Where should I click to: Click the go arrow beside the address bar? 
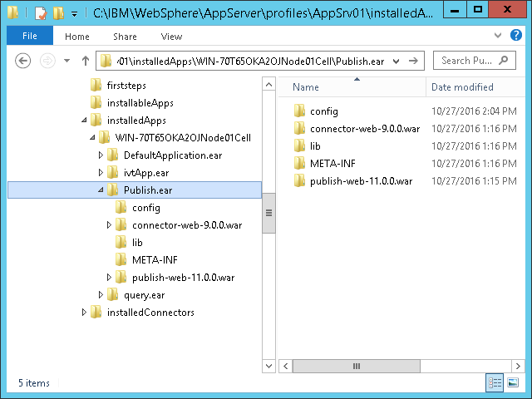[413, 61]
